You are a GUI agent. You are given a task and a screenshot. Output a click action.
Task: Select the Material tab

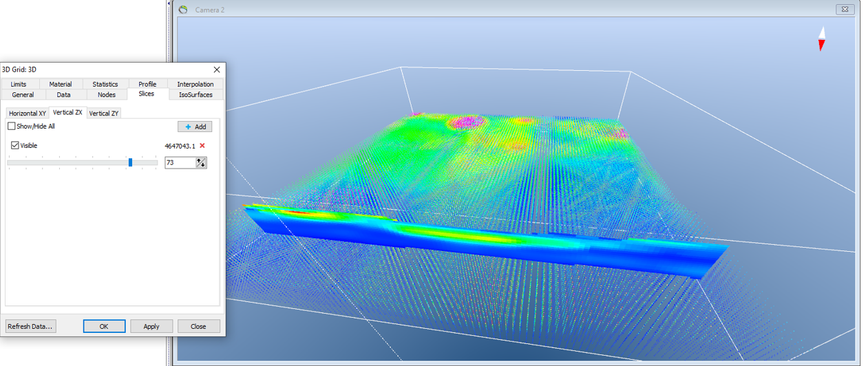point(61,84)
